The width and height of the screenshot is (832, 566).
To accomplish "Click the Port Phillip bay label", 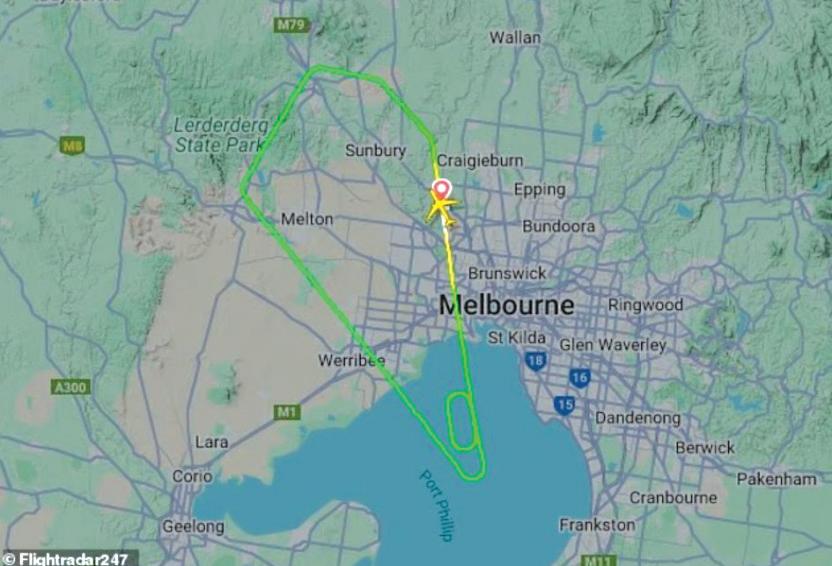I will click(x=437, y=505).
